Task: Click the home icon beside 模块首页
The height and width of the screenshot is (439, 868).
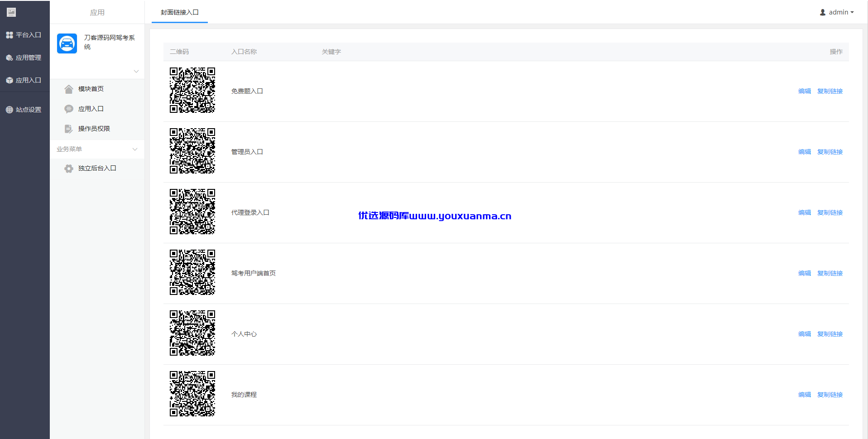Action: [x=69, y=89]
